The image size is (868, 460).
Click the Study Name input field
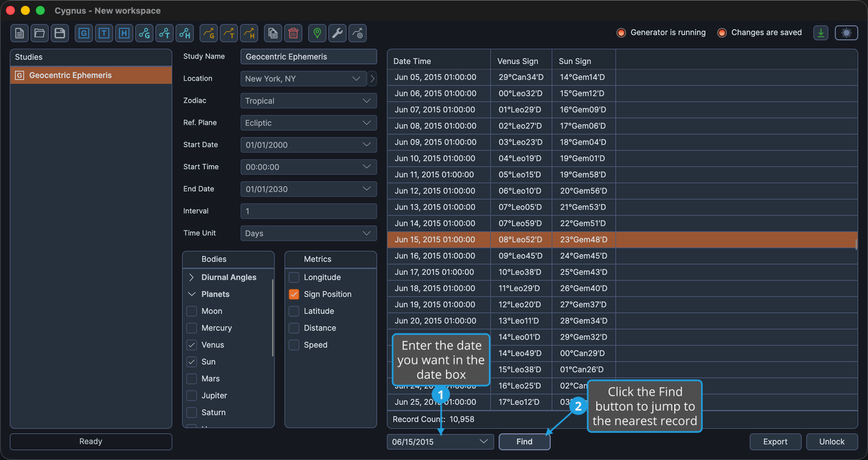[x=309, y=57]
